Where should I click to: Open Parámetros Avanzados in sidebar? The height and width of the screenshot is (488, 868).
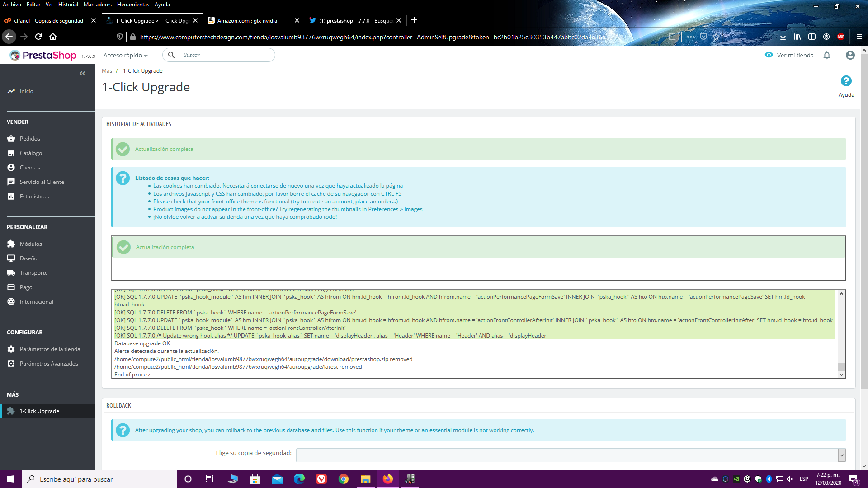49,364
